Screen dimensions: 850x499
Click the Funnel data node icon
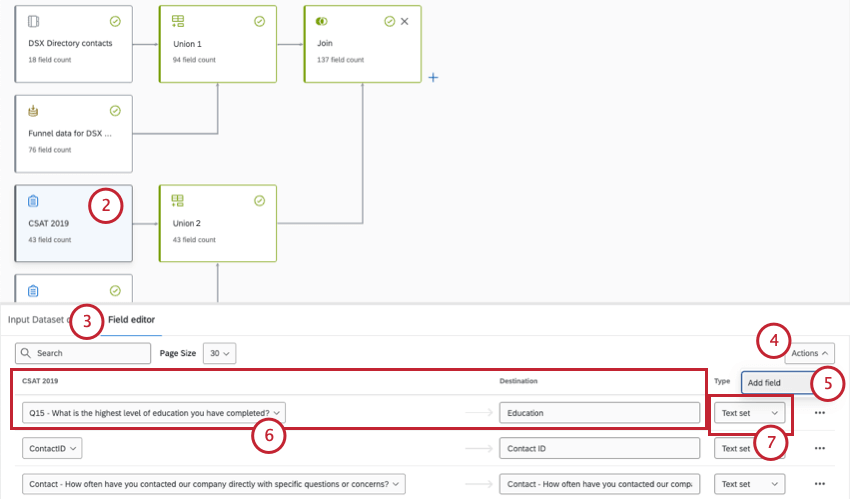click(x=33, y=111)
